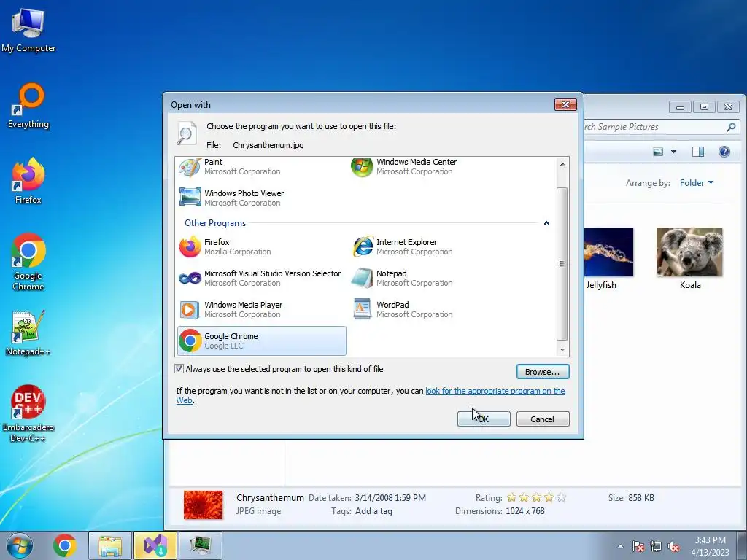Click the network tray icon

[x=656, y=546]
